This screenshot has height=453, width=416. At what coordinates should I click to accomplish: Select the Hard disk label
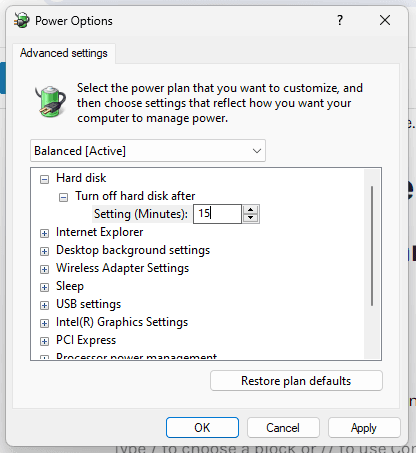81,178
